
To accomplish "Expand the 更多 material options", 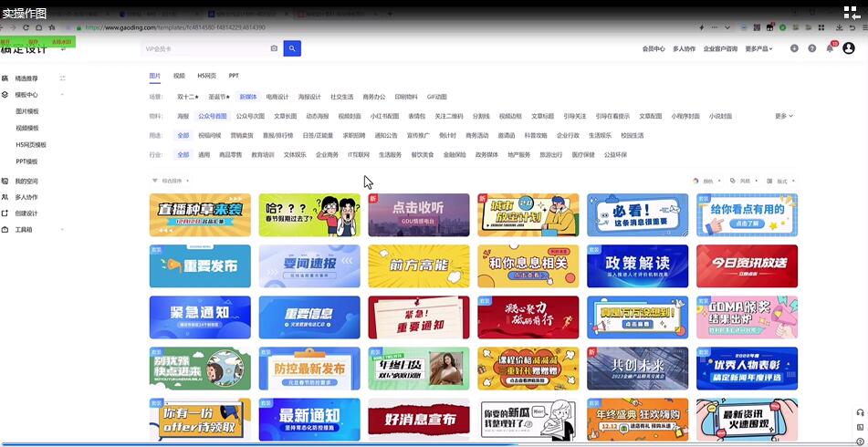I will coord(783,116).
